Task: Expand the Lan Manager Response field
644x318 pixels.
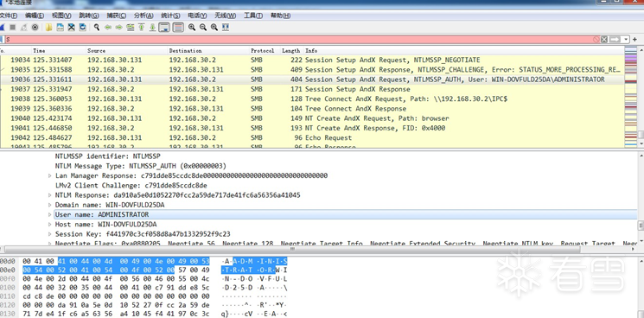Action: 50,175
